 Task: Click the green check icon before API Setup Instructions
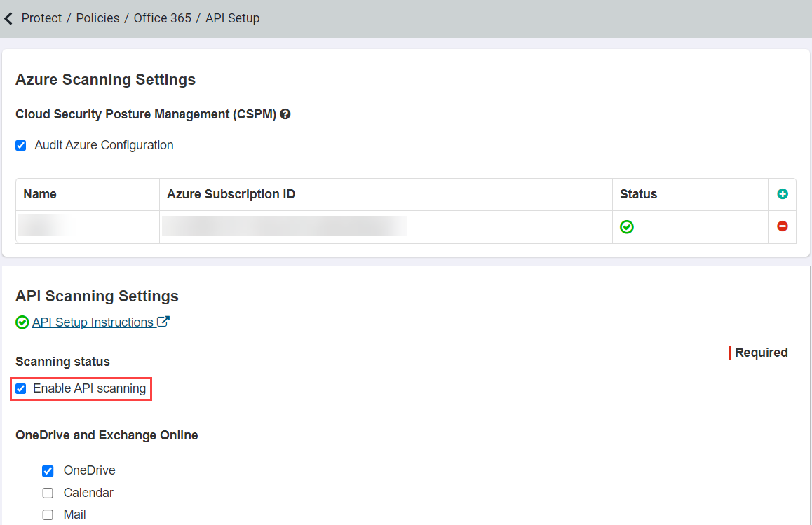[22, 322]
